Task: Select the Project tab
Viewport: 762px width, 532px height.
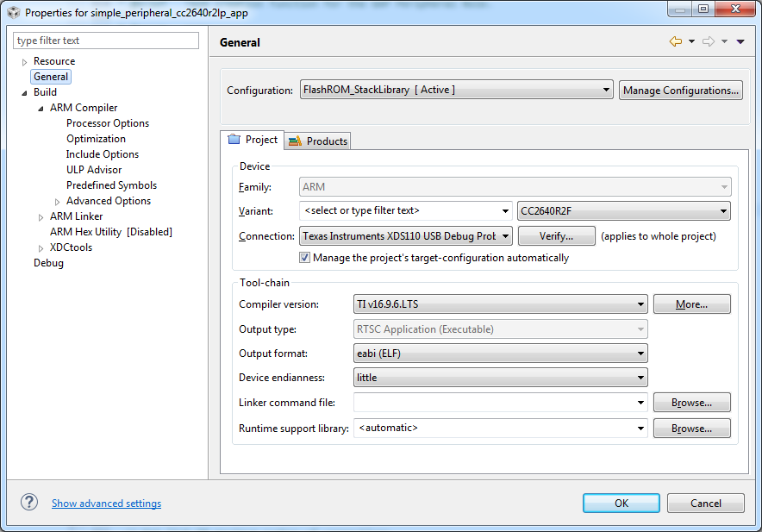Action: pos(253,140)
